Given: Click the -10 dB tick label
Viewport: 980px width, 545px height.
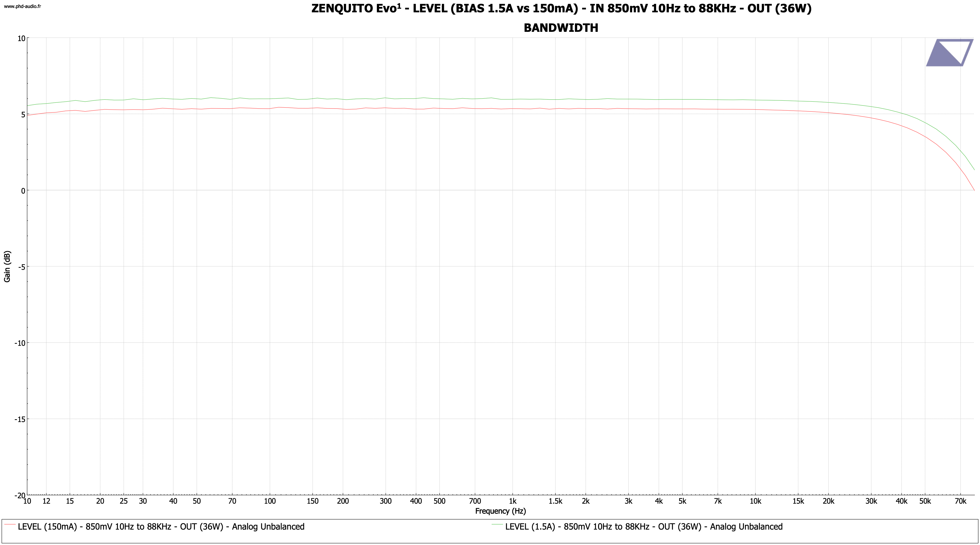Looking at the screenshot, I should pyautogui.click(x=20, y=343).
